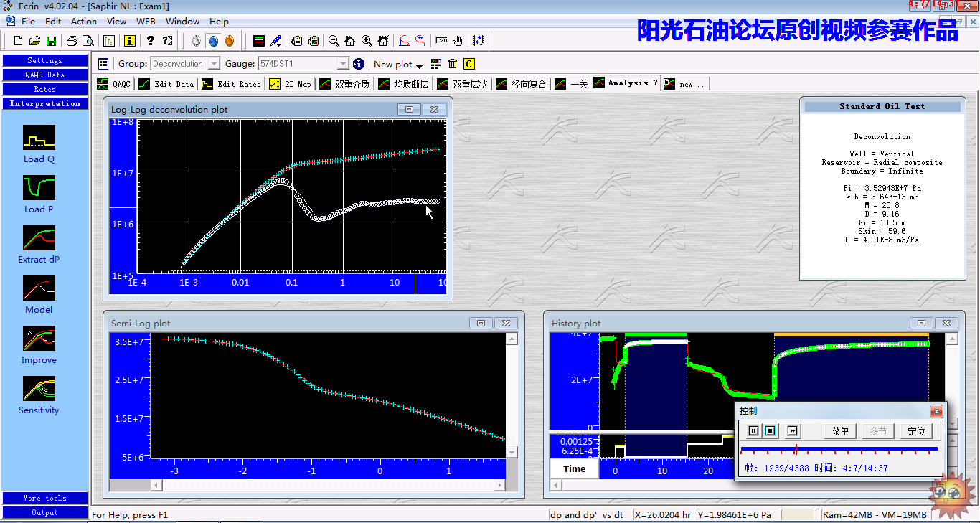Click the QAQC Data sidebar button

[45, 75]
